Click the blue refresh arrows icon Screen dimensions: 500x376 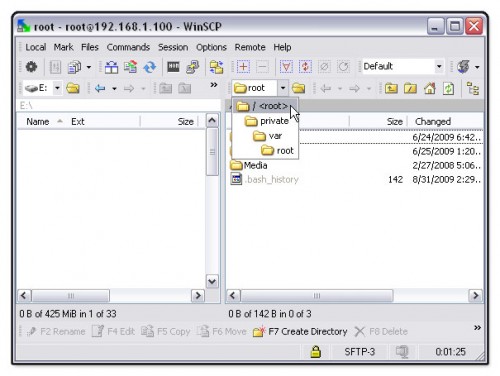pos(150,67)
